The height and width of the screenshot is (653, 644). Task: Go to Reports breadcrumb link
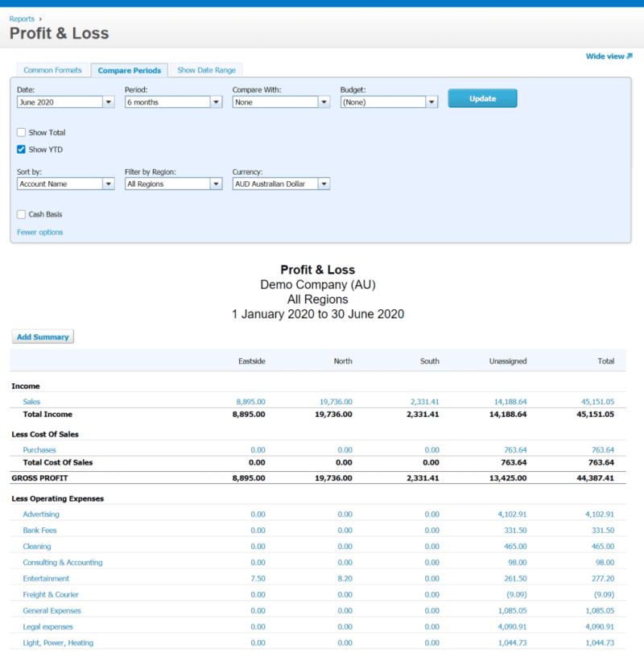(22, 19)
